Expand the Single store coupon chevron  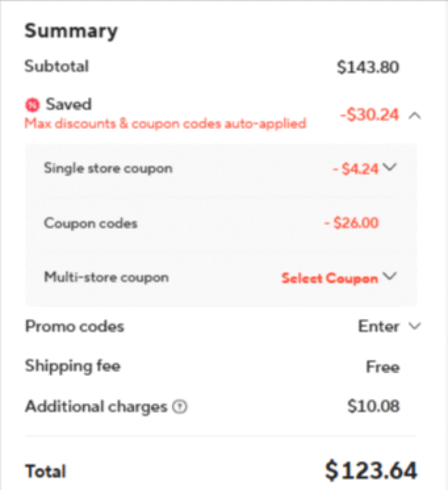point(390,167)
